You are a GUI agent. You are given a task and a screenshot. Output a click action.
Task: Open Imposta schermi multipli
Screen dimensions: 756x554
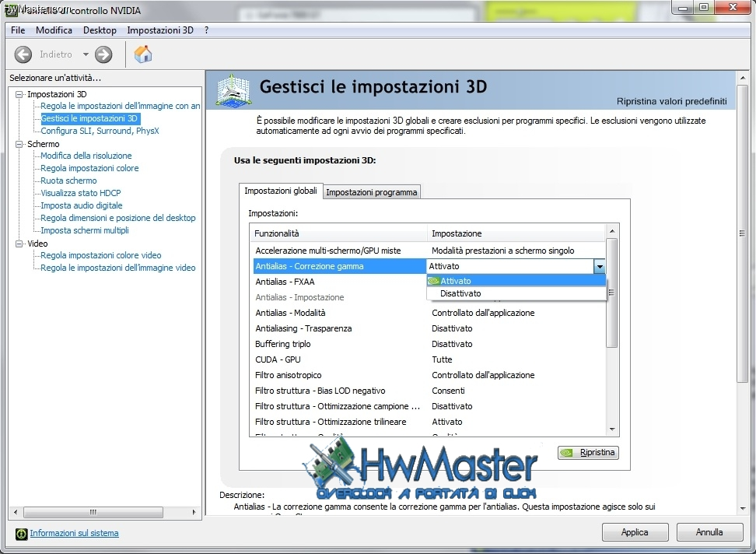[85, 231]
